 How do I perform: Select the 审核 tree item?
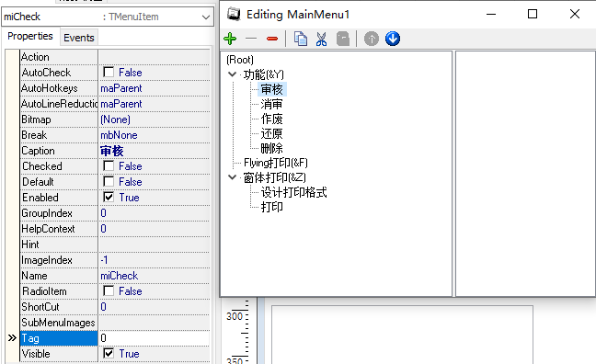point(271,89)
